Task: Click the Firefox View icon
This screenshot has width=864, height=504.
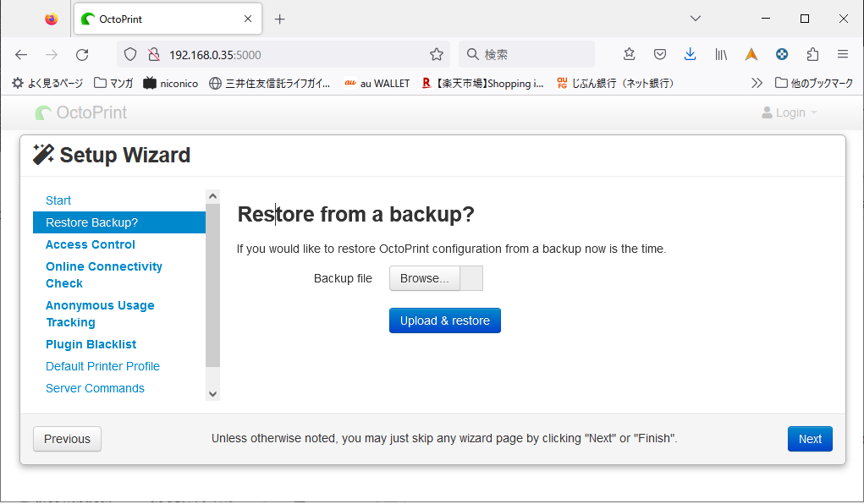Action: [52, 19]
